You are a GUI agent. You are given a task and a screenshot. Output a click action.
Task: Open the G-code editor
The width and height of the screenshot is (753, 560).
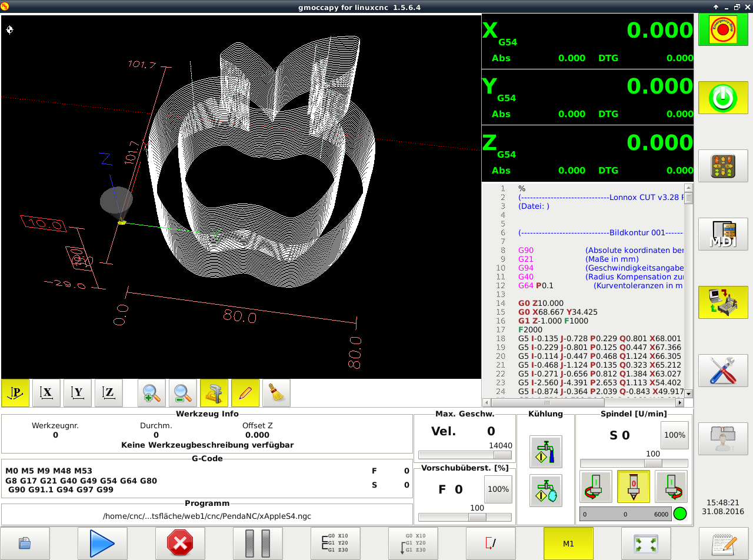tap(724, 544)
